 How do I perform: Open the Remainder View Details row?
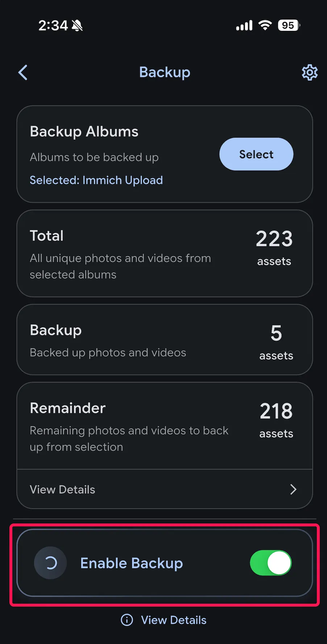click(165, 489)
